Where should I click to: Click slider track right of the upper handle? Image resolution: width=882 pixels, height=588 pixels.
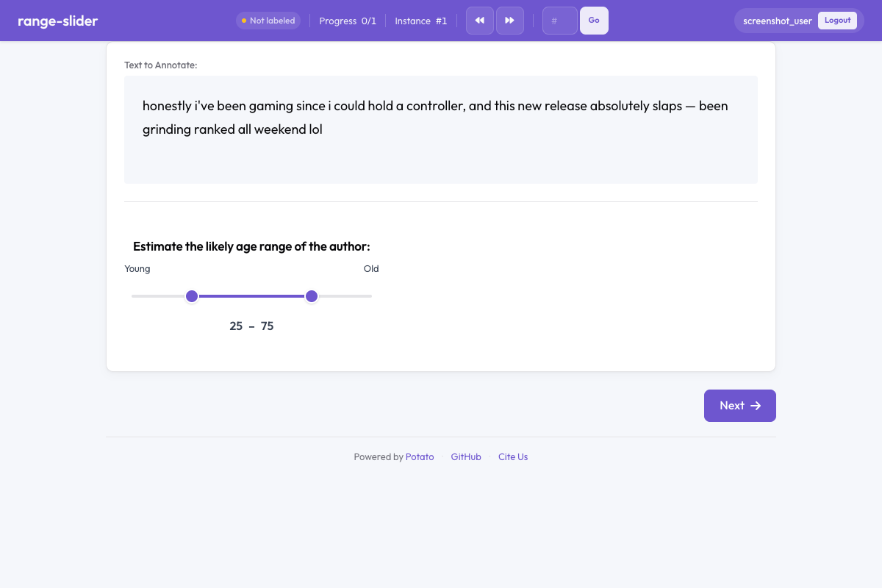pos(345,296)
